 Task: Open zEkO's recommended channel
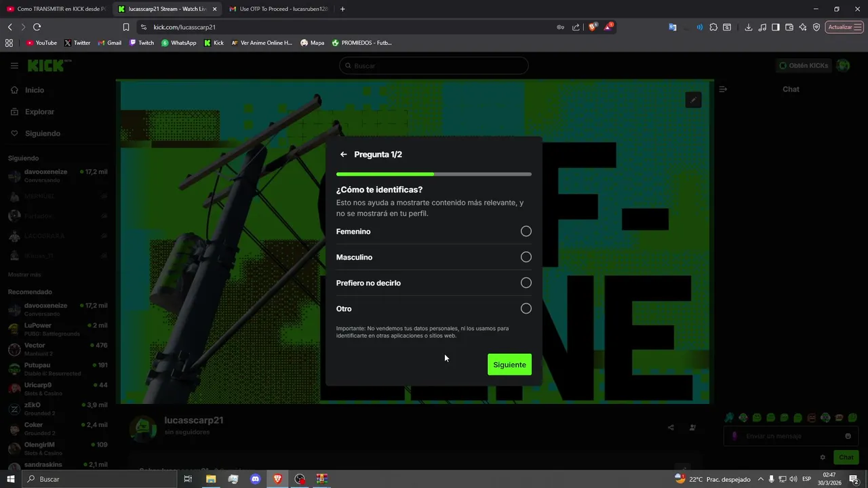(x=57, y=409)
